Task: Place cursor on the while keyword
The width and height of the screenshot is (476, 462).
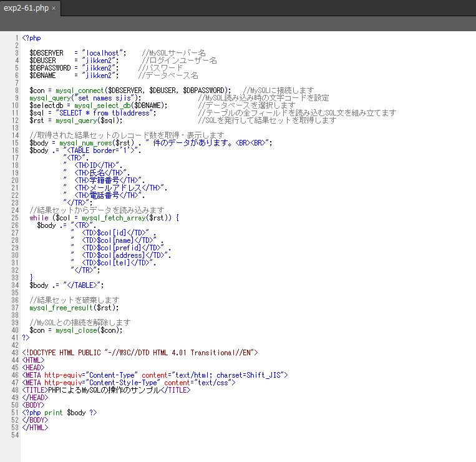Action: [38, 218]
